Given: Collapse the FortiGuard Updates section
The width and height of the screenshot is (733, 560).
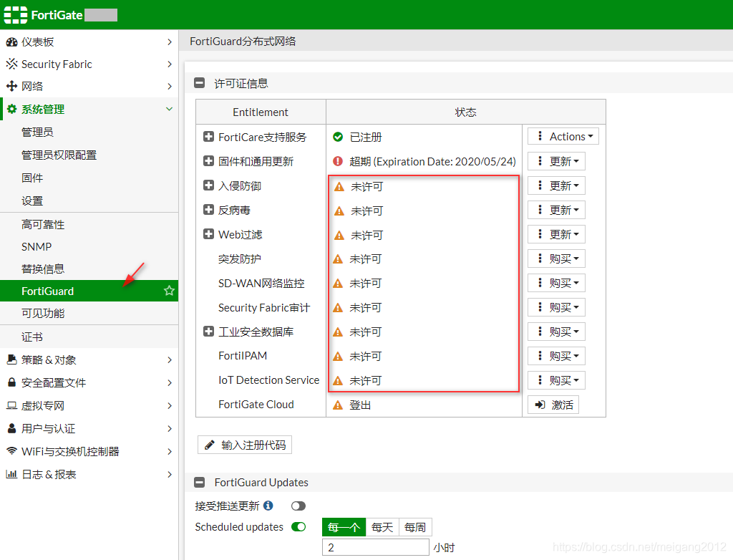Looking at the screenshot, I should point(199,482).
